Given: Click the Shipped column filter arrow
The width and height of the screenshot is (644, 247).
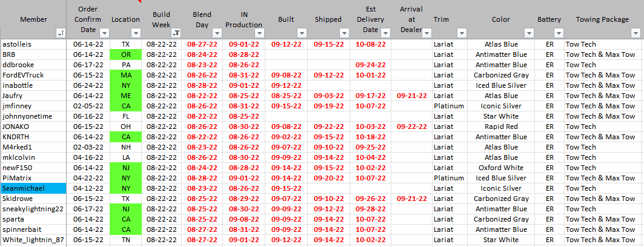Looking at the screenshot, I should (x=345, y=33).
